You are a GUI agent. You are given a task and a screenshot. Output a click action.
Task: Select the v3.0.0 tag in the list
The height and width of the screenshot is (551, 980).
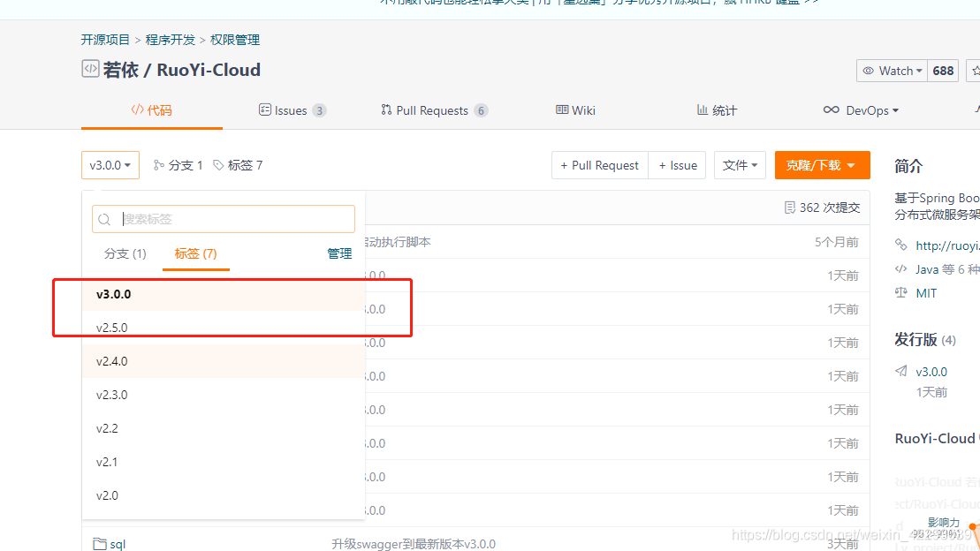pyautogui.click(x=223, y=294)
